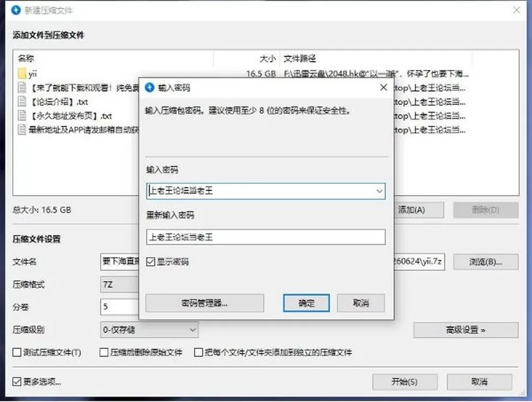Open the 压缩格式 dropdown showing 7Z
532x402 pixels.
(120, 284)
